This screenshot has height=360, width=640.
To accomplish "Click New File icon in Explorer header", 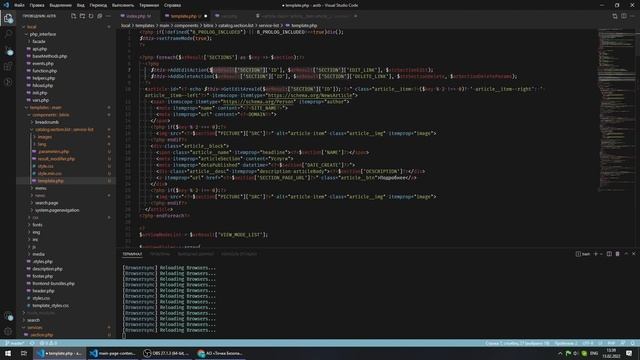I will [73, 16].
